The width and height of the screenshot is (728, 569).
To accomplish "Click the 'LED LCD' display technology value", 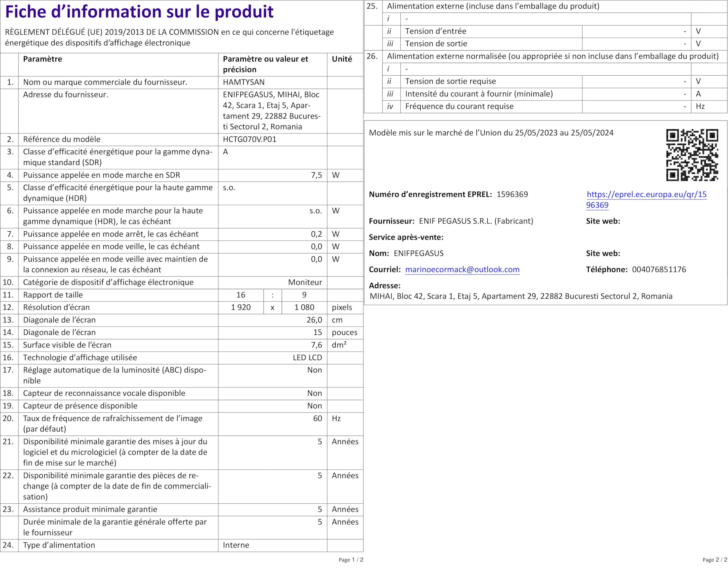I will pos(307,358).
